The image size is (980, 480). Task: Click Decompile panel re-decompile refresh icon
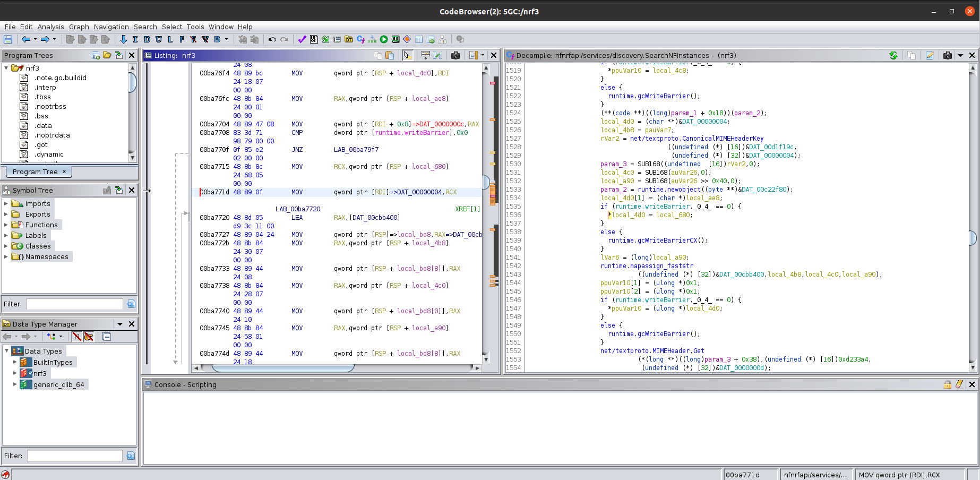(893, 55)
